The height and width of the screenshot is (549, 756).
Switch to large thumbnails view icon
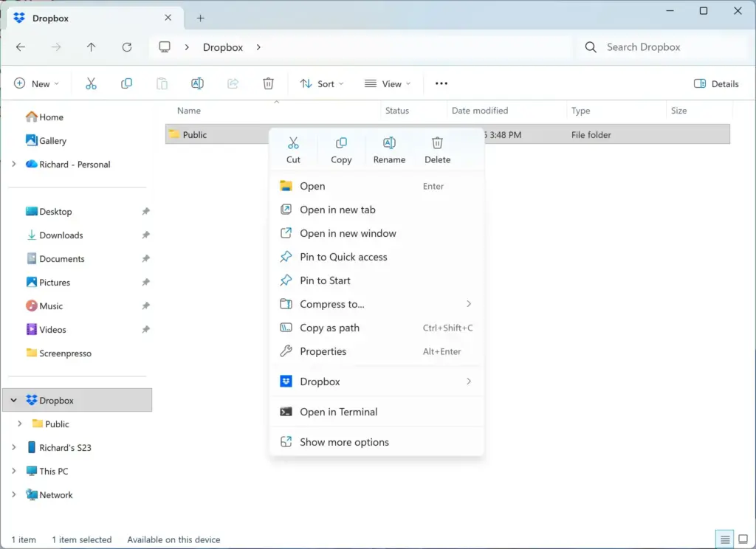point(743,539)
